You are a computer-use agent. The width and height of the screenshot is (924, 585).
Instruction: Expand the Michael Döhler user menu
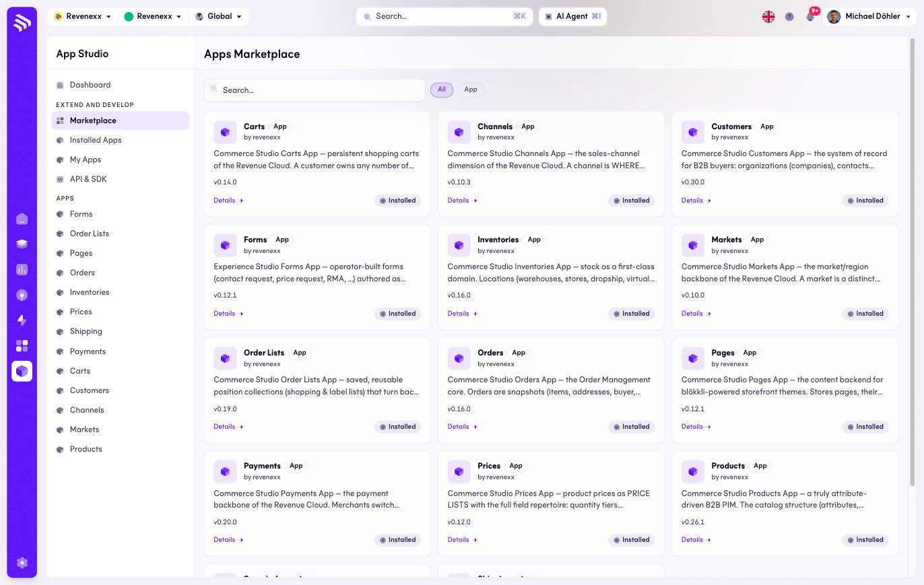(871, 17)
